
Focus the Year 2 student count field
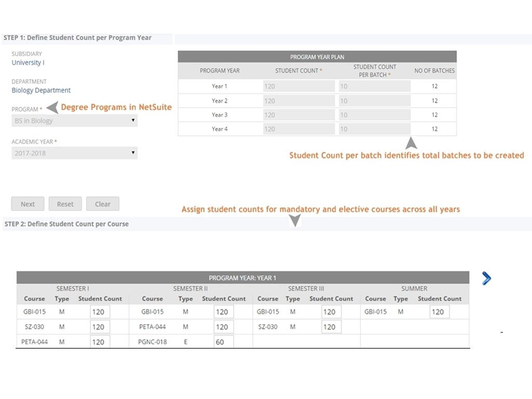coord(299,101)
